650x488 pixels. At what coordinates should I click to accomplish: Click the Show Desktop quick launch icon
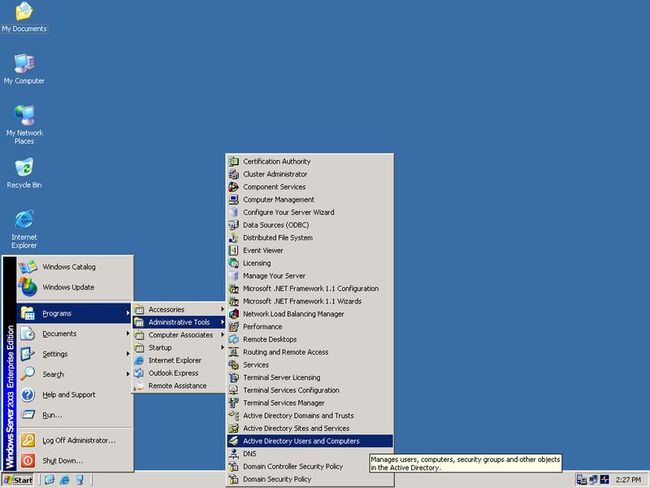[x=49, y=480]
